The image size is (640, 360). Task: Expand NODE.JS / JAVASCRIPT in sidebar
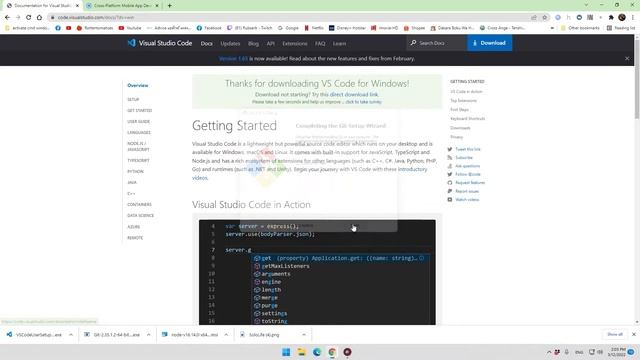click(138, 146)
